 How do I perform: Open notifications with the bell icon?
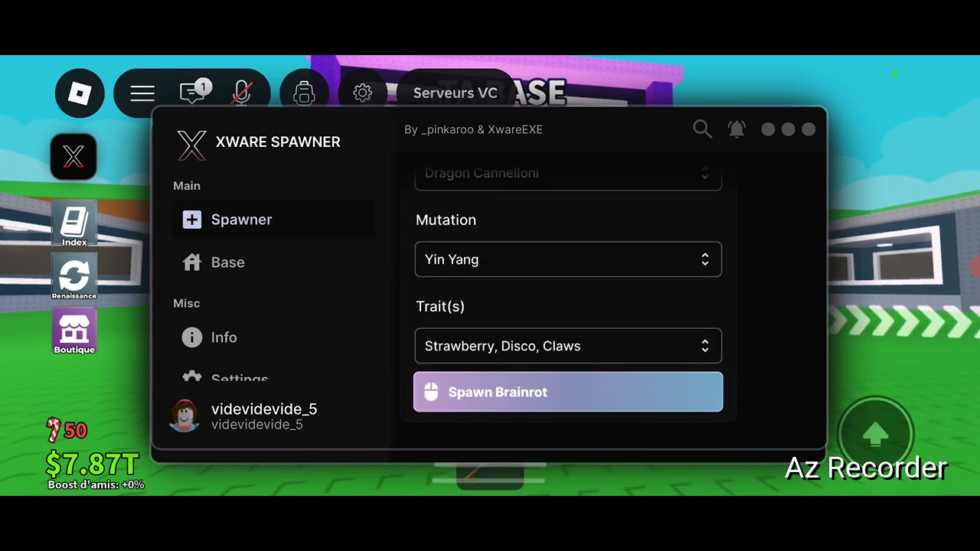coord(737,129)
